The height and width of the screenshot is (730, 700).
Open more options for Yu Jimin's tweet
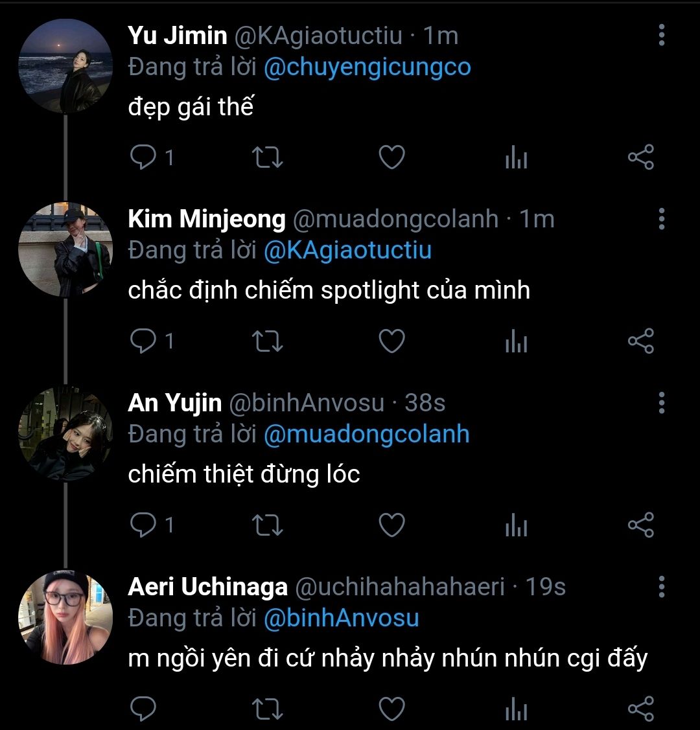tap(661, 35)
